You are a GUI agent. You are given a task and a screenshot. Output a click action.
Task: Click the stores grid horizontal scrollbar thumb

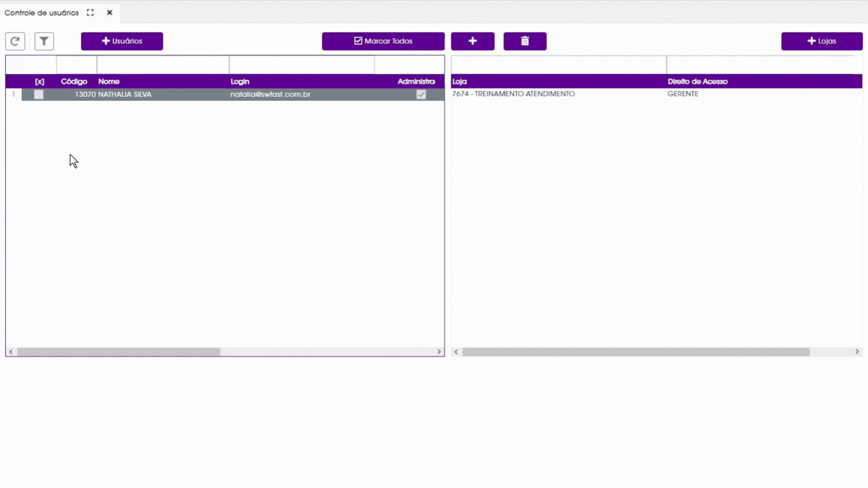click(636, 352)
